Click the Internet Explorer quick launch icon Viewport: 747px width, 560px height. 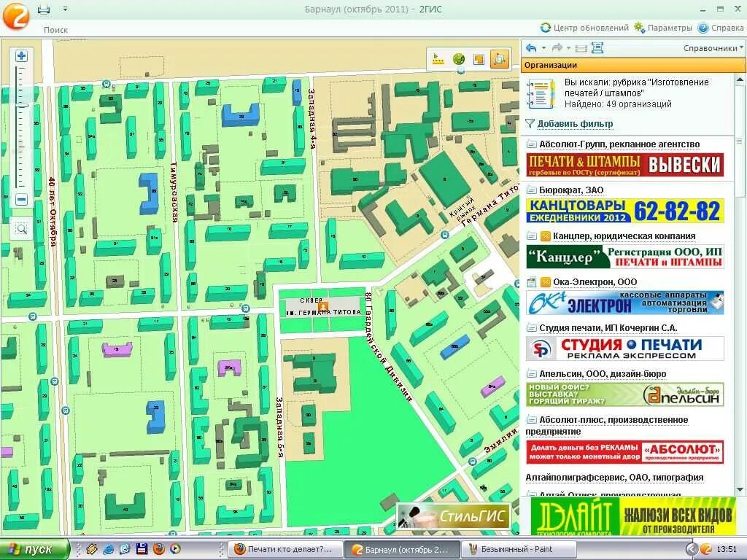[x=109, y=549]
